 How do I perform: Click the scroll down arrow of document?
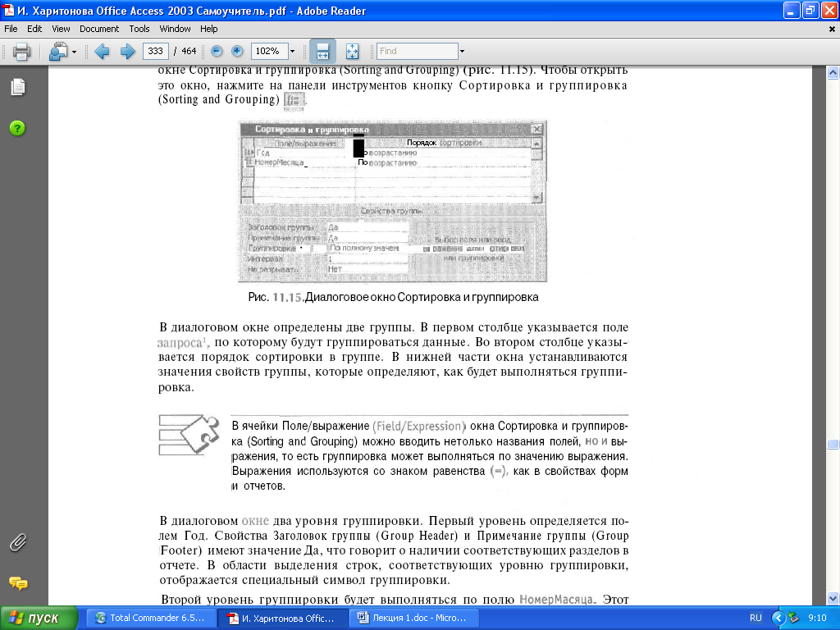click(833, 598)
